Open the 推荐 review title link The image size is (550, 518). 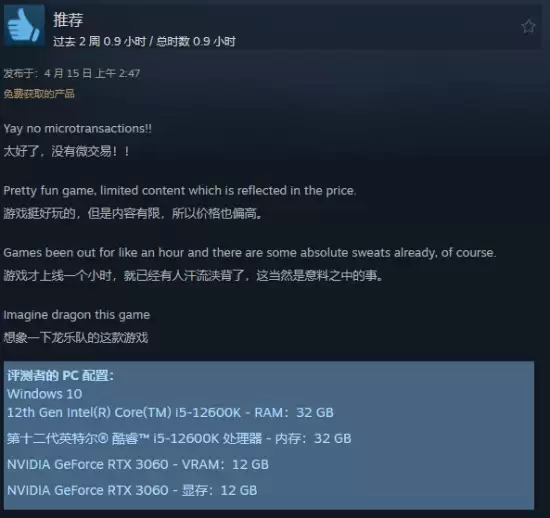pyautogui.click(x=68, y=19)
